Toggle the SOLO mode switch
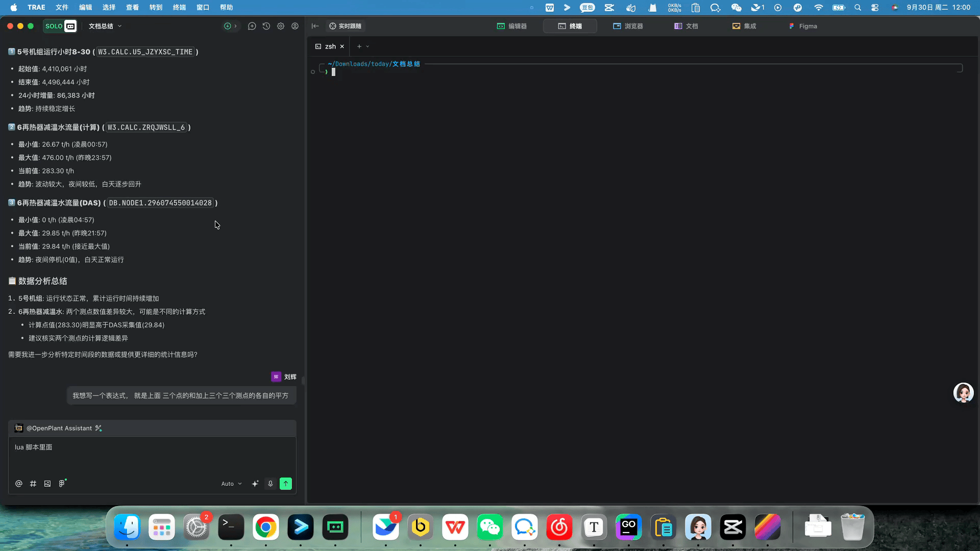The width and height of the screenshot is (980, 551). tap(60, 26)
